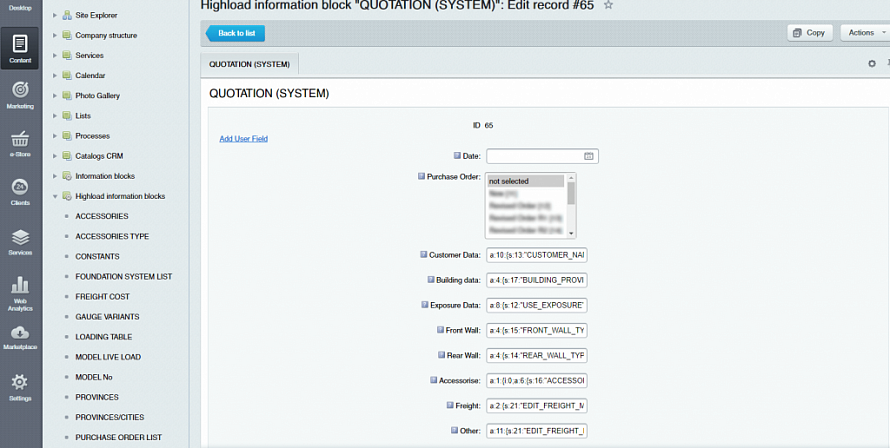Open the Actions dropdown menu
The height and width of the screenshot is (448, 890).
864,32
